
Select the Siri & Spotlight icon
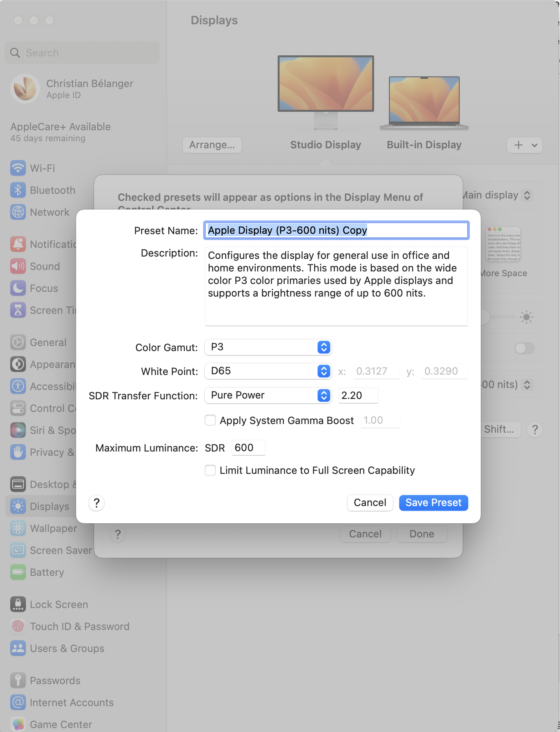(x=18, y=430)
